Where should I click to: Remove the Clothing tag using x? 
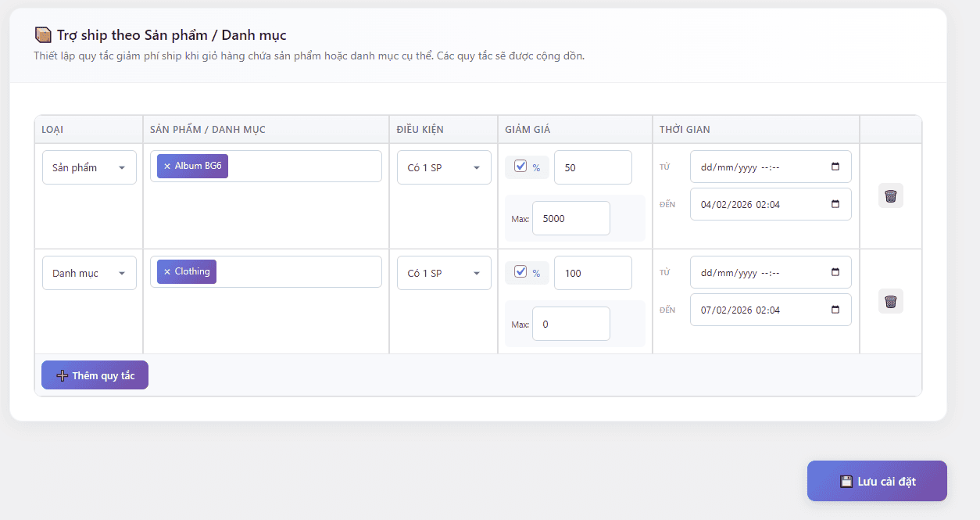pyautogui.click(x=167, y=272)
